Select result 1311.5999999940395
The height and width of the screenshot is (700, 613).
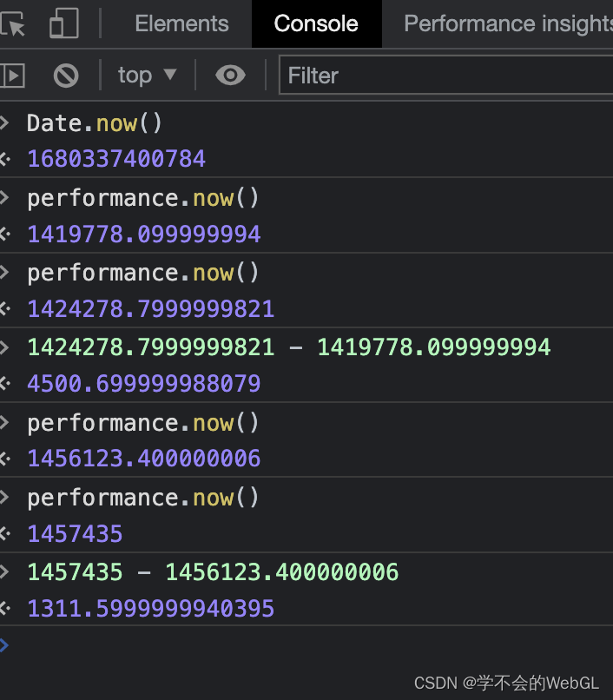click(151, 609)
